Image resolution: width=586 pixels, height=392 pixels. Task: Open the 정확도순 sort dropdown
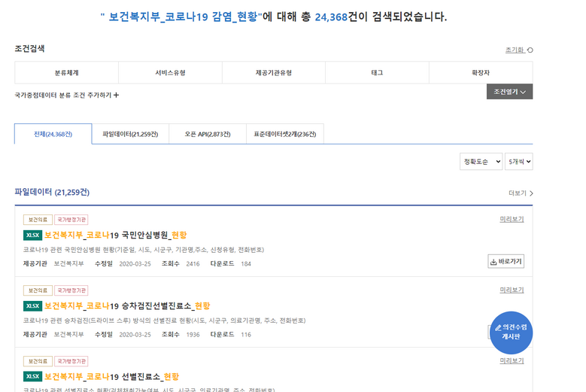[481, 162]
